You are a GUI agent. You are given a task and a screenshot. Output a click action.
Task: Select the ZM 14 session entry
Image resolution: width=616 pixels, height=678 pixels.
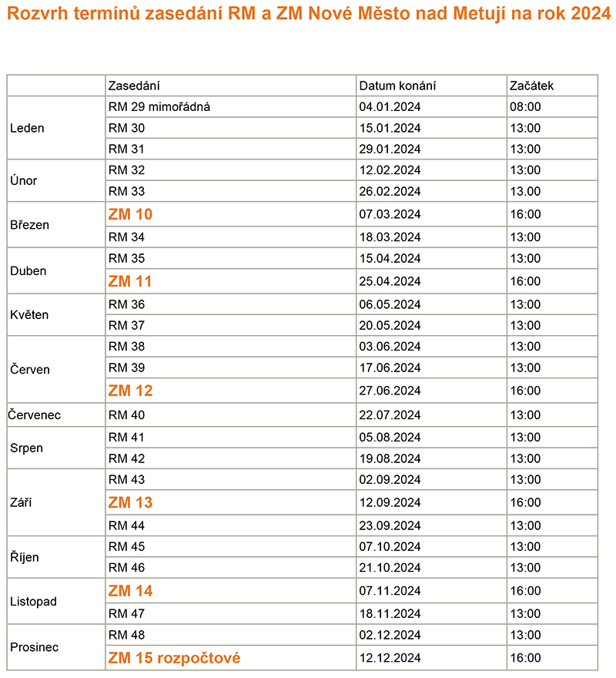(130, 591)
